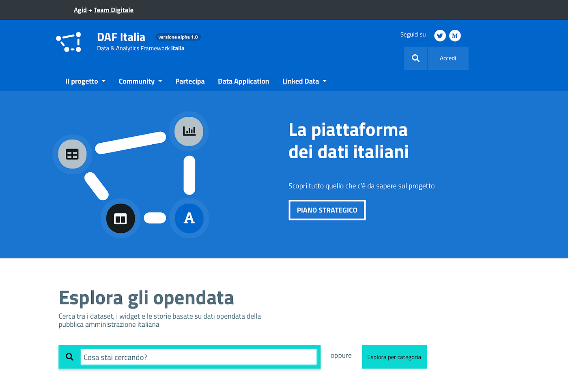The width and height of the screenshot is (568, 392).
Task: Click the blue letter A circle icon
Action: [x=189, y=218]
